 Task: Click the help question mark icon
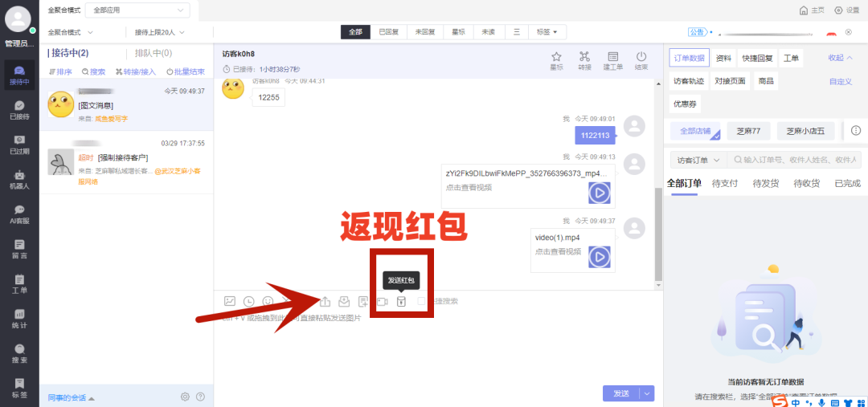(x=200, y=397)
